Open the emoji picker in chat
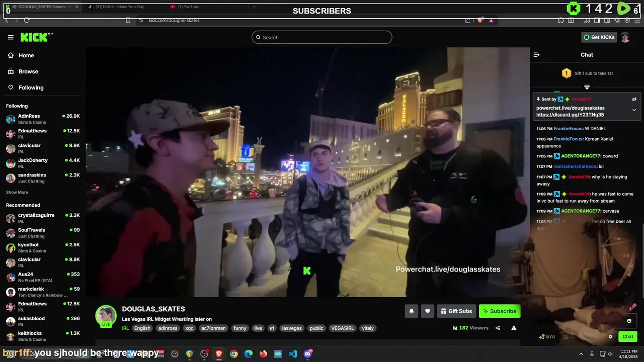Viewport: 644px width, 362px height. click(x=629, y=321)
